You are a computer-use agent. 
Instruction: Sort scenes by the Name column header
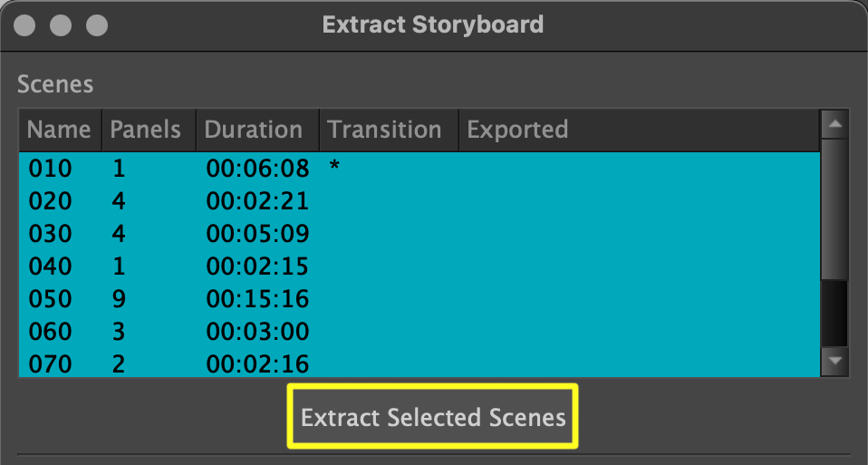[59, 130]
